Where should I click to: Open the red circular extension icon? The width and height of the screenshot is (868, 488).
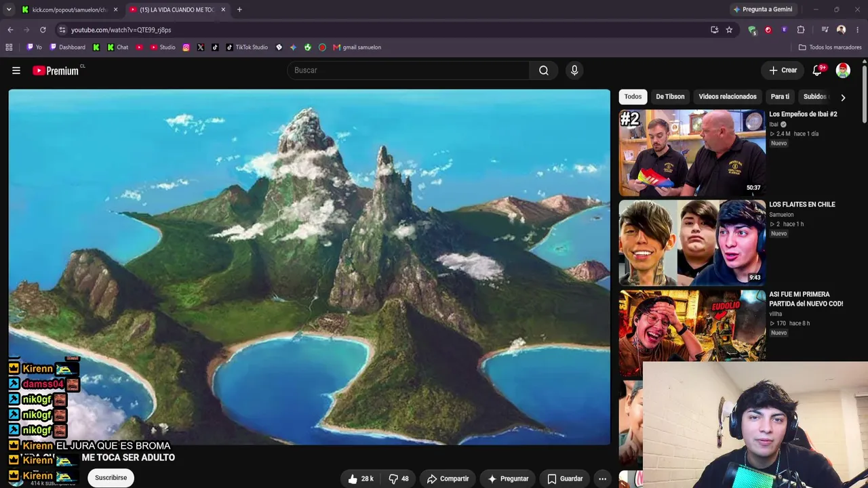coord(768,30)
